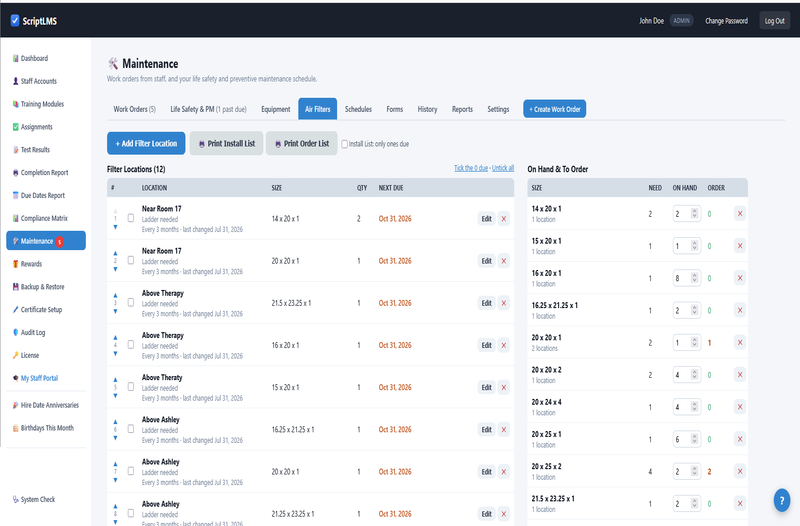Image resolution: width=800 pixels, height=526 pixels.
Task: Delete the Above Theraty filter location
Action: point(504,387)
